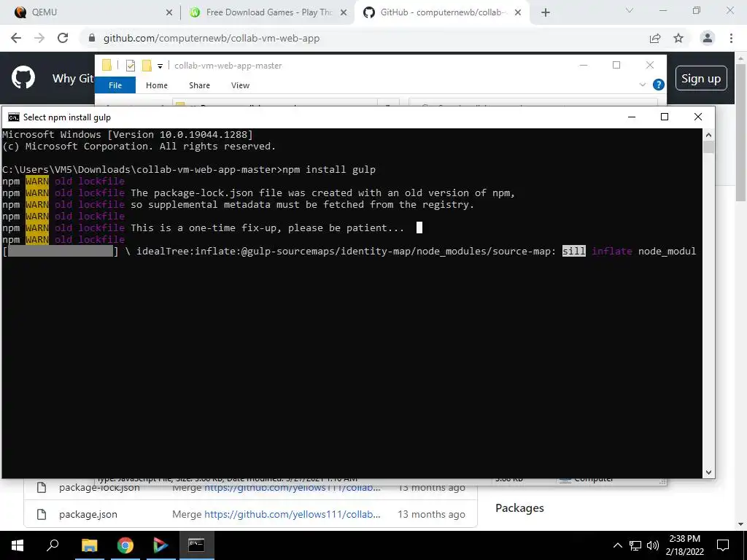
Task: Open the Home ribbon tab in Explorer
Action: (157, 85)
